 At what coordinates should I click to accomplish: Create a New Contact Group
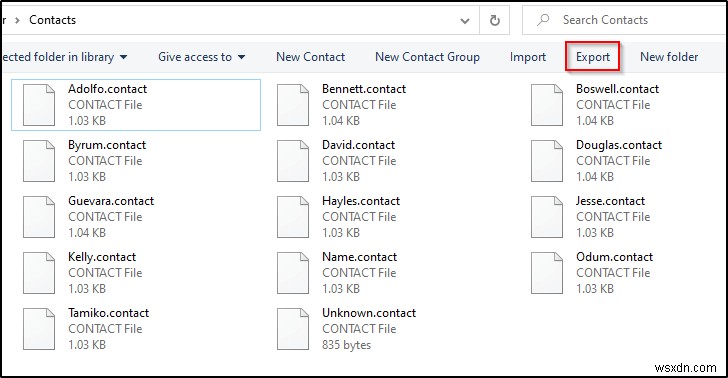tap(427, 57)
